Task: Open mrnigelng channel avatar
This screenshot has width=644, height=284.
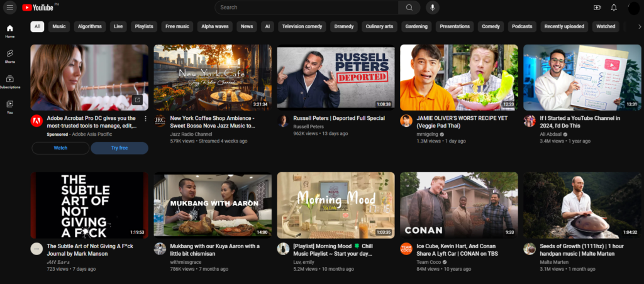Action: [406, 121]
